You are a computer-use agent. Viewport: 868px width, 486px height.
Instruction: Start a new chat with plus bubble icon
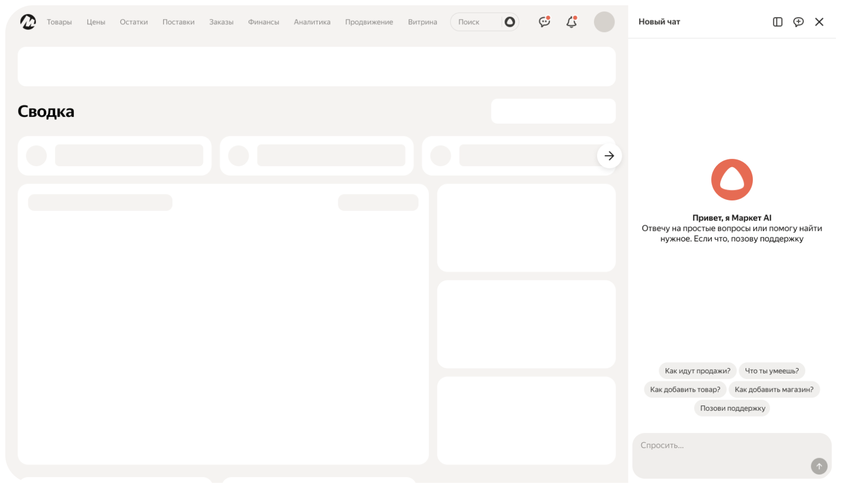798,22
